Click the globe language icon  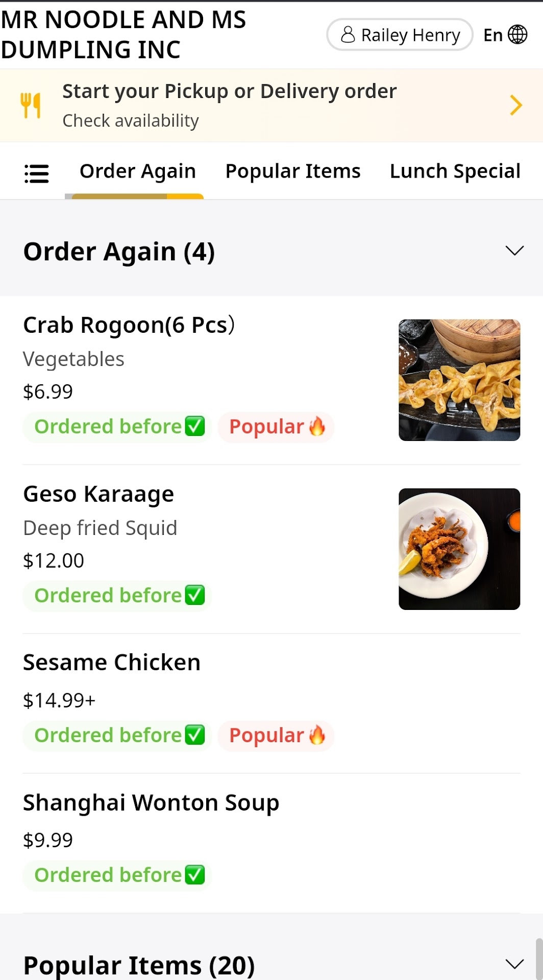(x=517, y=35)
